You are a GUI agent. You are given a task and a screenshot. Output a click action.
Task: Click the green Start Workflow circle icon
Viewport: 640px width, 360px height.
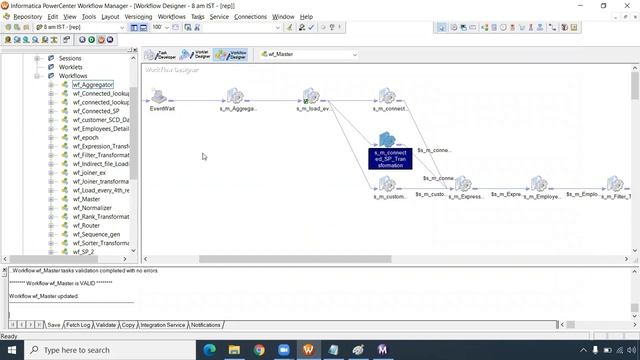pyautogui.click(x=91, y=40)
